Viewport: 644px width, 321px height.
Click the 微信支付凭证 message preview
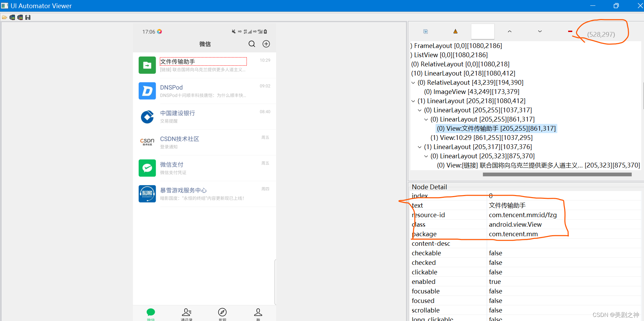click(173, 173)
